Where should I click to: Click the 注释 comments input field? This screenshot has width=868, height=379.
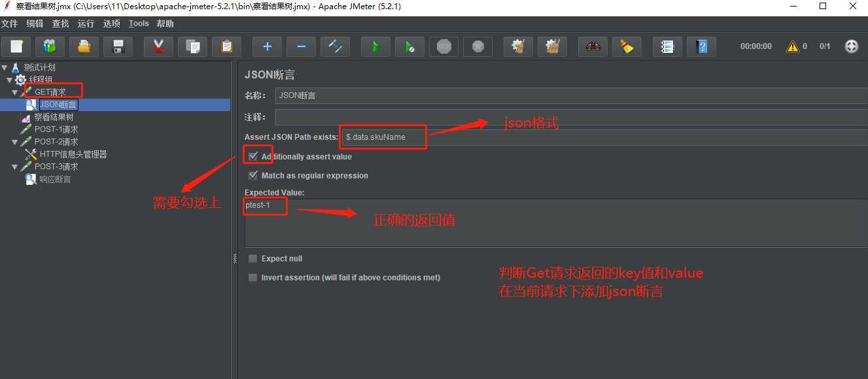572,117
